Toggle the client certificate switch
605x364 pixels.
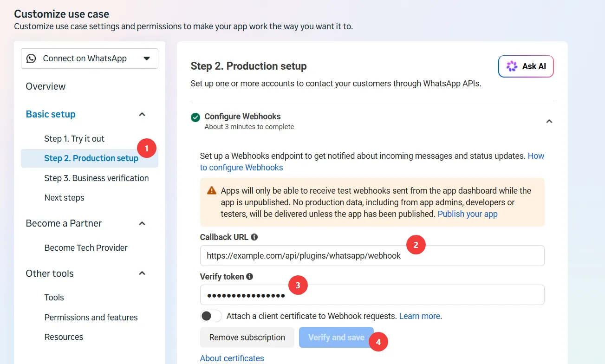[211, 316]
